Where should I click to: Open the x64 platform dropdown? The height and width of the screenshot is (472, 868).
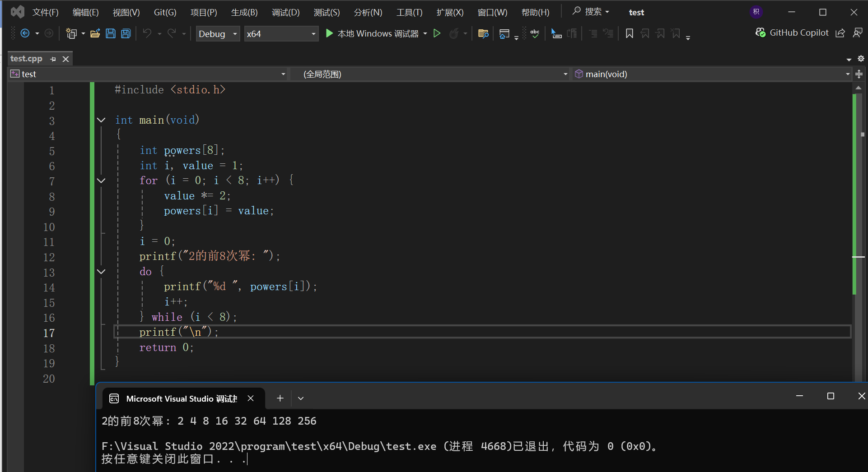[x=281, y=34]
